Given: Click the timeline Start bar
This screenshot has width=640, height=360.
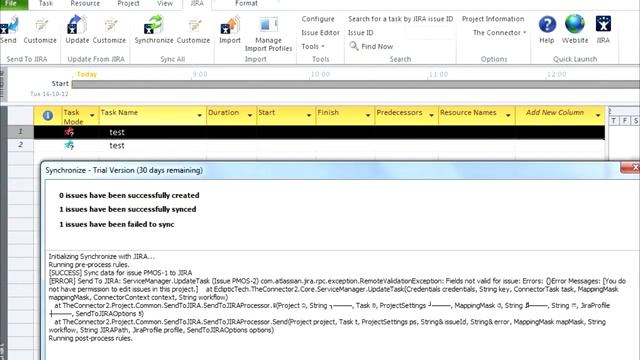Looking at the screenshot, I should tap(356, 84).
